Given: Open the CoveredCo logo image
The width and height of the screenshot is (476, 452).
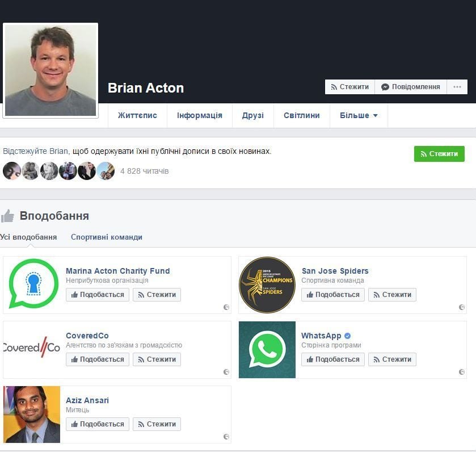Looking at the screenshot, I should click(32, 348).
